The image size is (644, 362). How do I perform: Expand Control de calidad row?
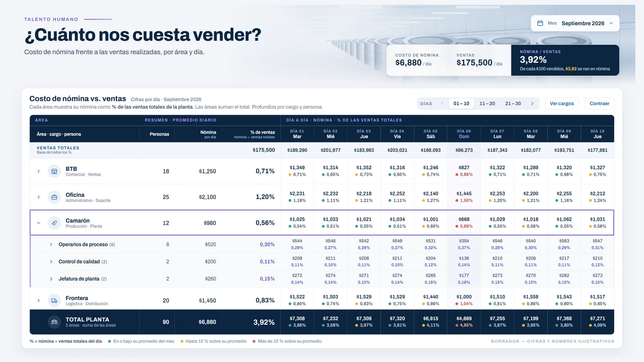pyautogui.click(x=51, y=262)
